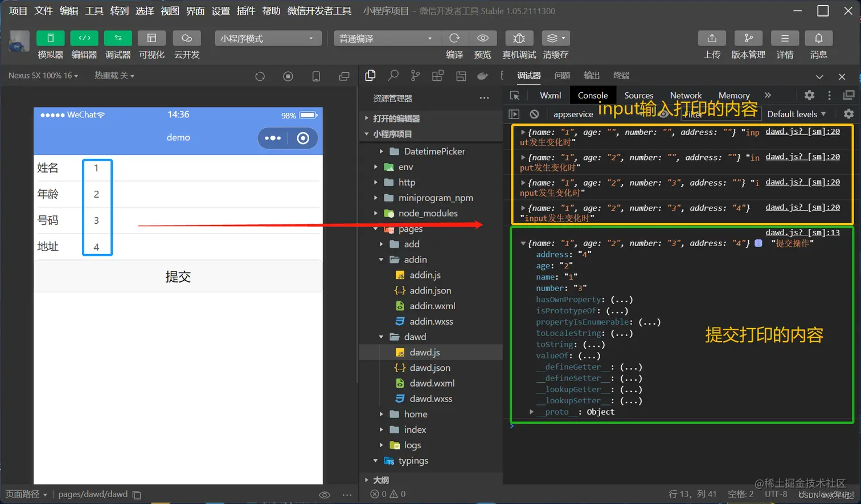Open the 项目 menu
861x504 pixels.
tap(18, 11)
